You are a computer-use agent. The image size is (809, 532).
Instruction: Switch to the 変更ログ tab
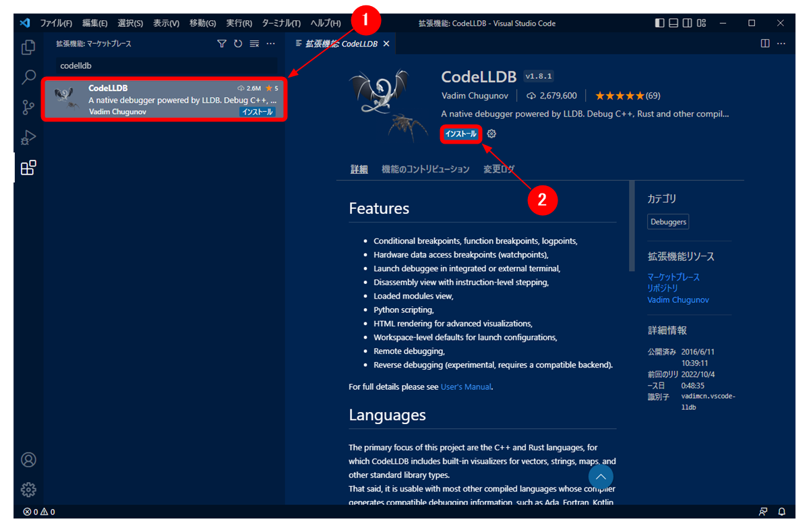[498, 169]
